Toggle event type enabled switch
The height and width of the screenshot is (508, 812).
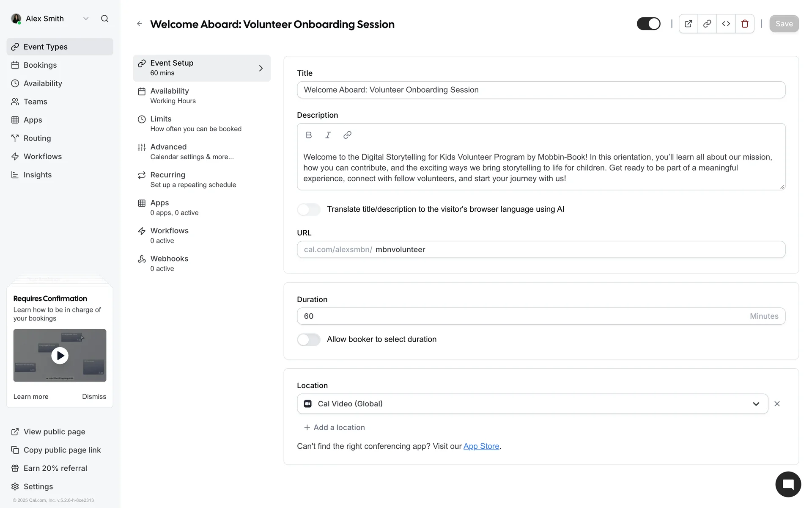[x=648, y=24]
